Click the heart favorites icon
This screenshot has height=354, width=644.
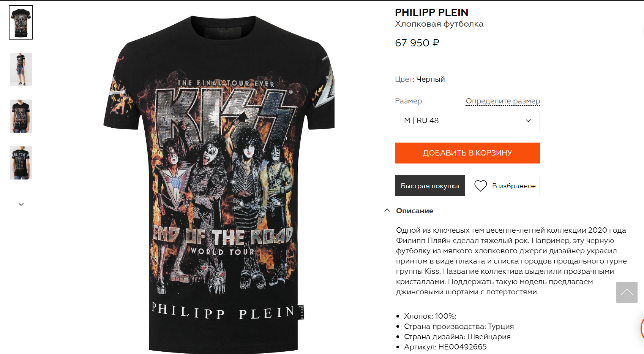click(x=480, y=186)
